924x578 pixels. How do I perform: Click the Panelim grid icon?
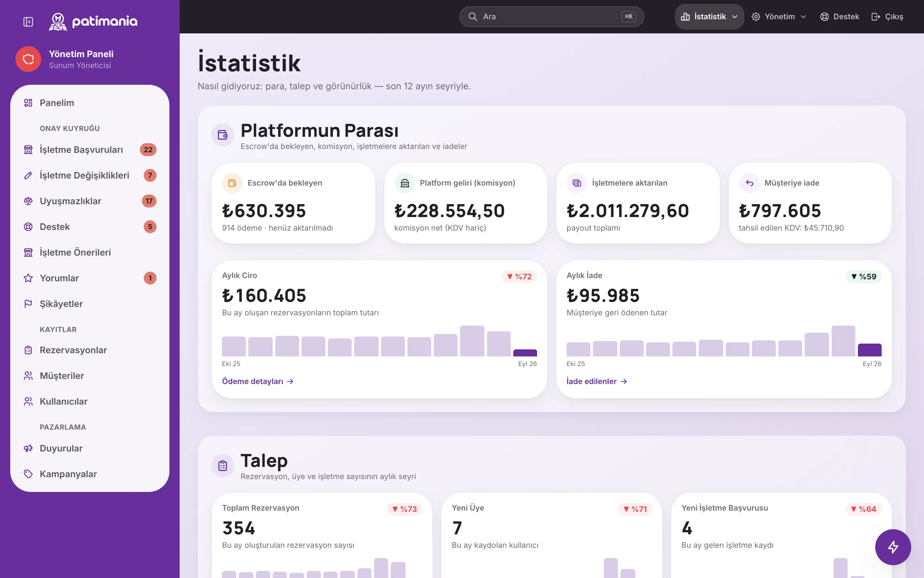click(x=28, y=103)
